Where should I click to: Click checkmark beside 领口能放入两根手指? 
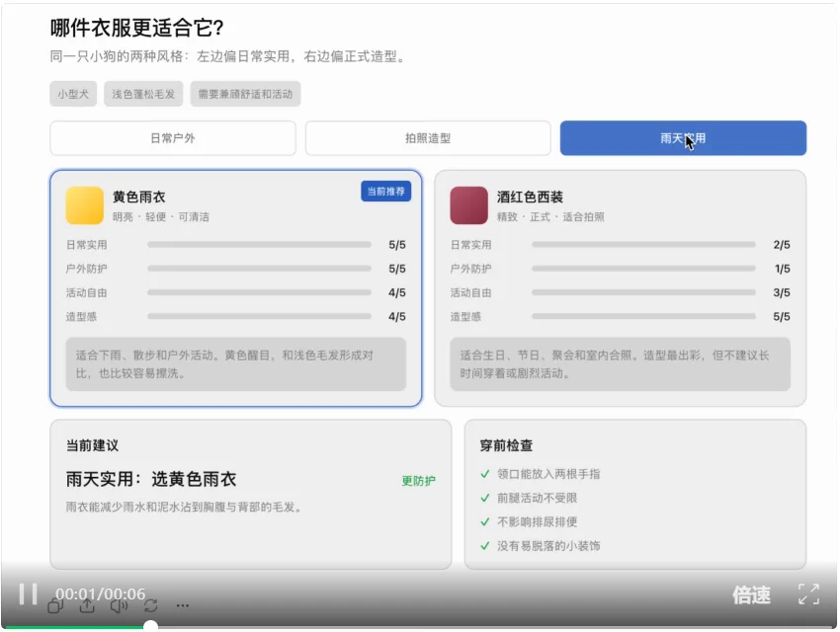(485, 474)
